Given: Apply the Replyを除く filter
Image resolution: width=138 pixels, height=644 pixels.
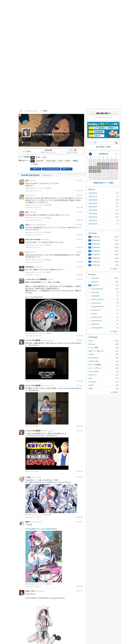Looking at the screenshot, I should point(40,161).
